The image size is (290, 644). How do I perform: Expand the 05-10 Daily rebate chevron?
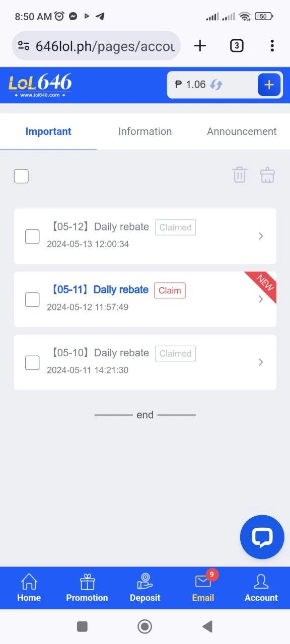[x=261, y=362]
